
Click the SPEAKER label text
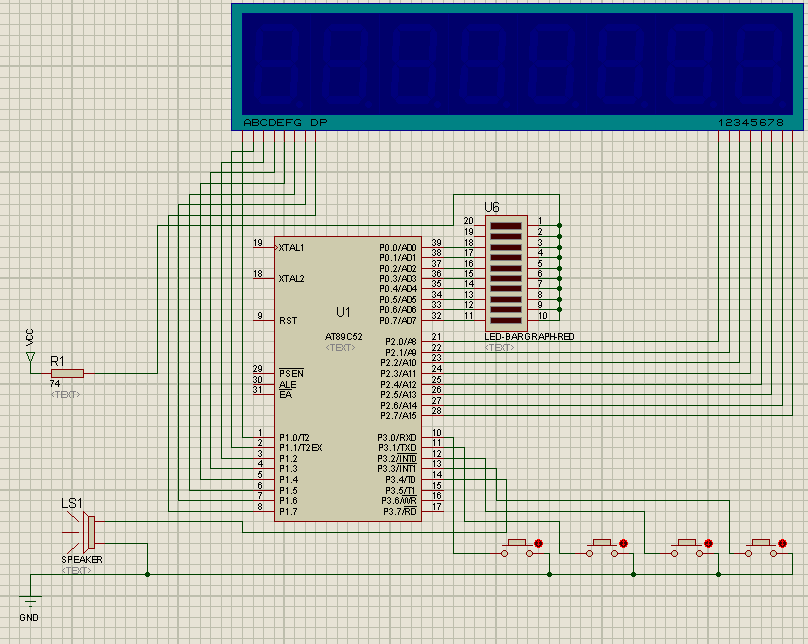coord(82,560)
